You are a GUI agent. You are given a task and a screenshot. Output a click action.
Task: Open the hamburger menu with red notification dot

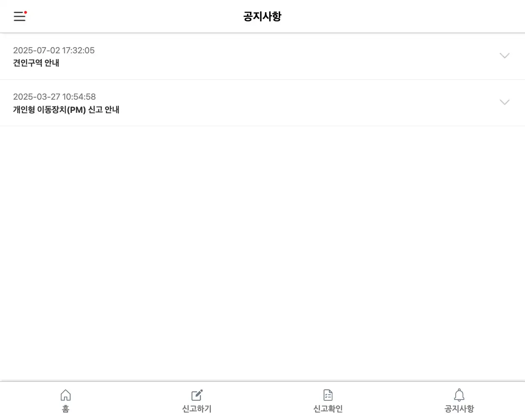(x=19, y=16)
